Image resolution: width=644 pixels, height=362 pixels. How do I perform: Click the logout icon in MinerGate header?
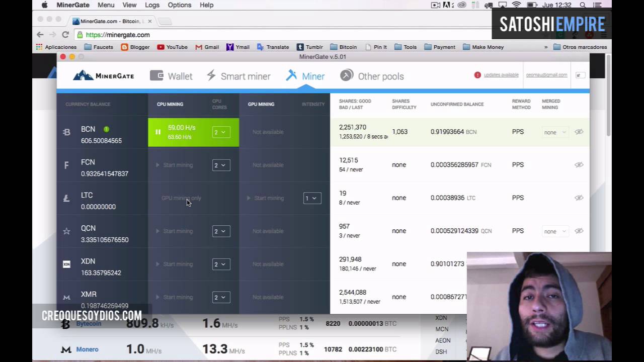pyautogui.click(x=580, y=75)
